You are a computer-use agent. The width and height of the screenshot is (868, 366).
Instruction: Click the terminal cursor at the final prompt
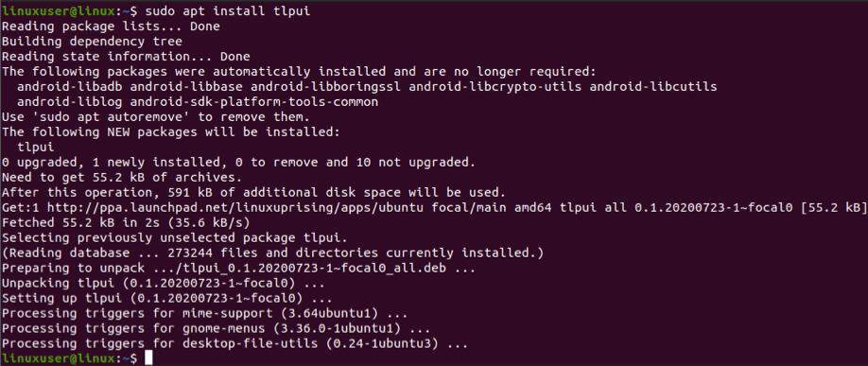(148, 358)
